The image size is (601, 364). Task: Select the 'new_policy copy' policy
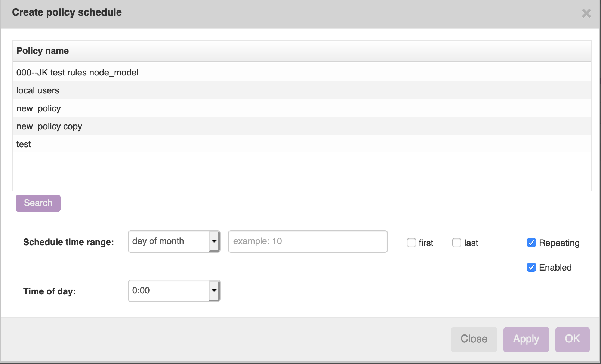49,126
